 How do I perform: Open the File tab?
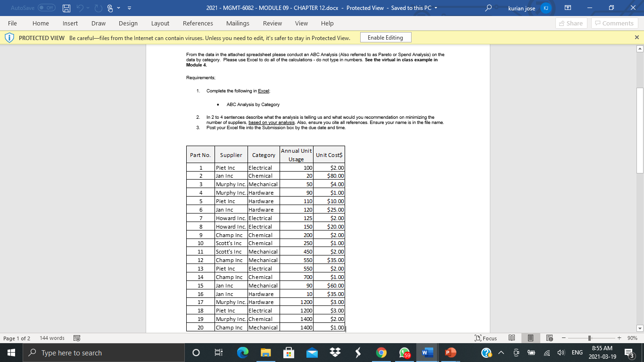pos(13,23)
